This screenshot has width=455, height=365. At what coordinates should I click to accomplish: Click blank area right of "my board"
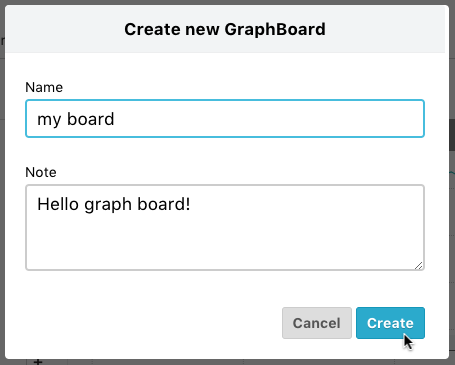click(x=267, y=119)
